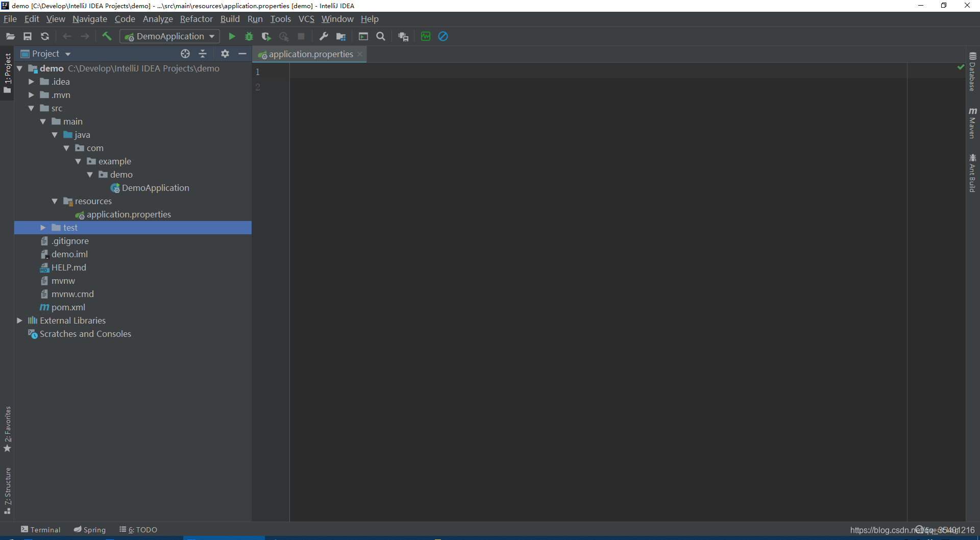
Task: Open run anything terminal-window icon
Action: coord(363,36)
